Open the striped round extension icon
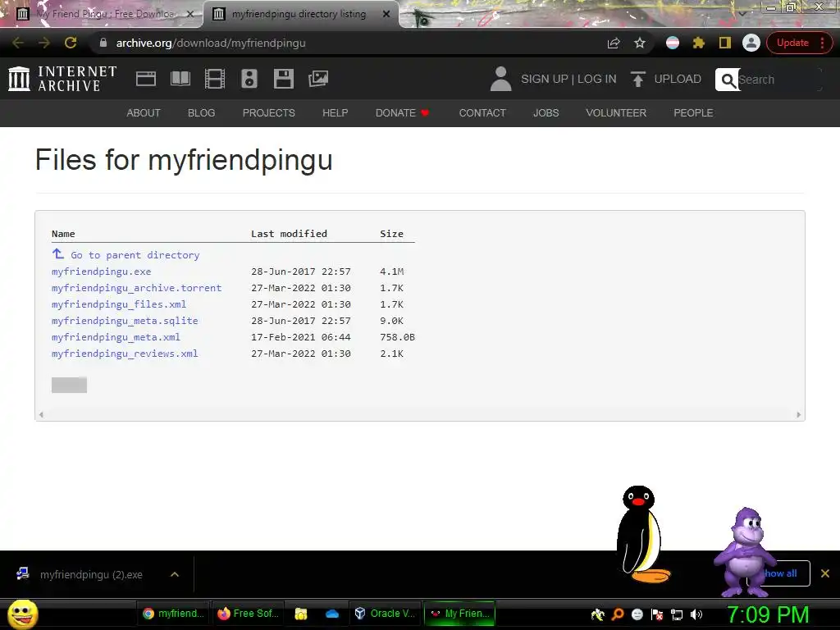Image resolution: width=840 pixels, height=630 pixels. point(673,43)
